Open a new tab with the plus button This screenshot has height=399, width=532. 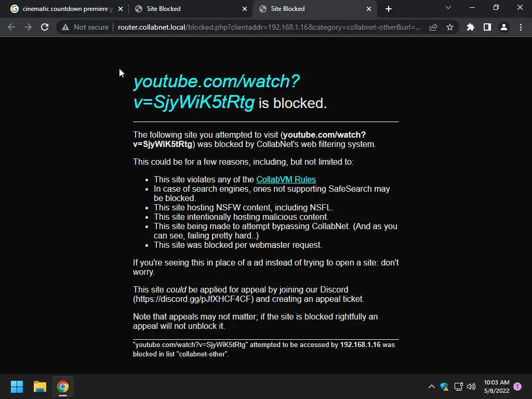389,9
